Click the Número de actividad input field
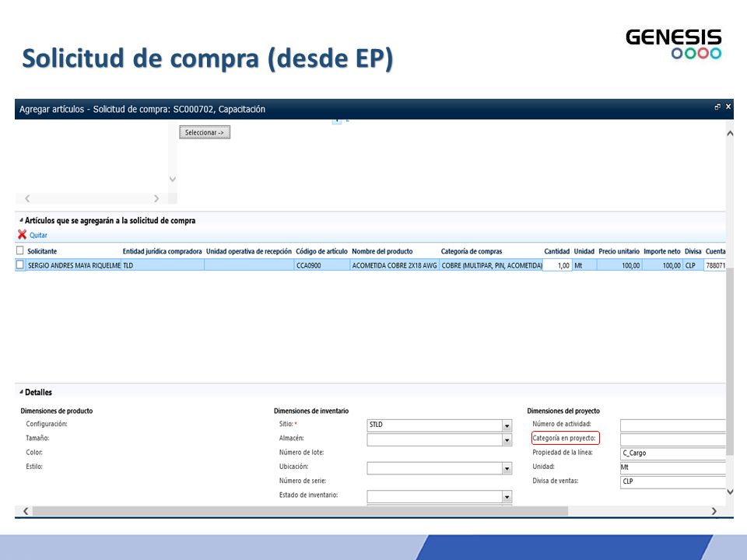Viewport: 747px width, 560px height. click(672, 425)
